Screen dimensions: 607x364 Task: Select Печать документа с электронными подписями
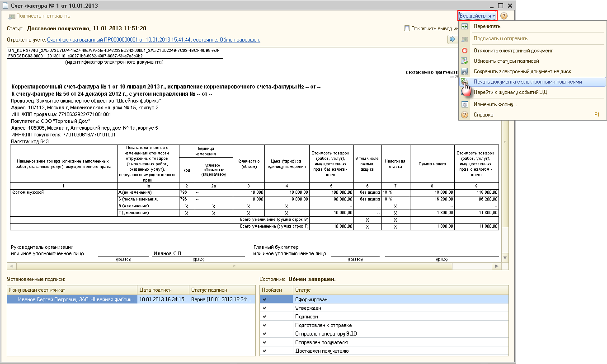pos(527,82)
